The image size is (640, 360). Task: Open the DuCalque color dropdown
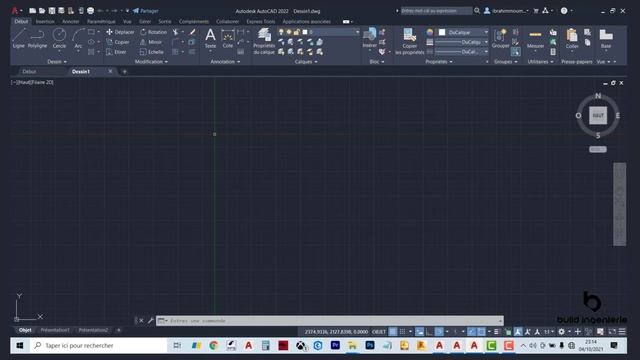pos(486,32)
